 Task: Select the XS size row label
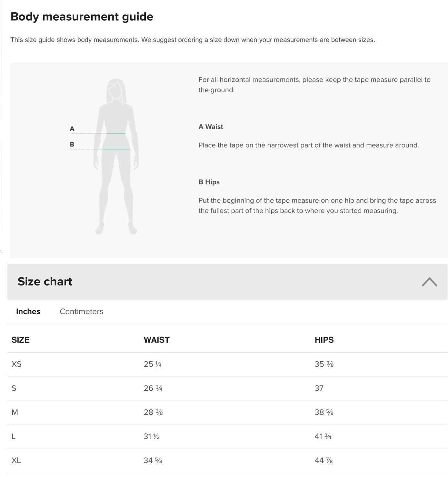[x=16, y=364]
